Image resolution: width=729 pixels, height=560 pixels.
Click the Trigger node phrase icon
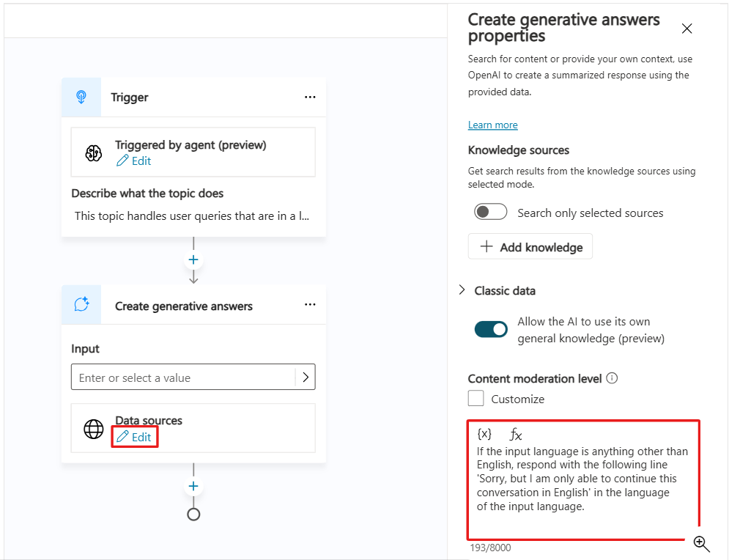coord(81,97)
